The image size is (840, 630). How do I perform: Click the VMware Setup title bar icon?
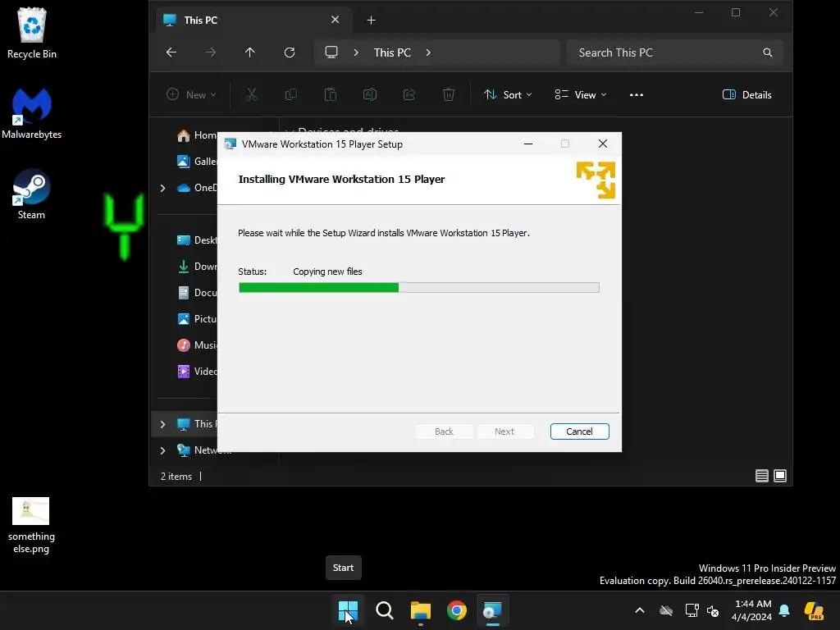click(x=231, y=144)
